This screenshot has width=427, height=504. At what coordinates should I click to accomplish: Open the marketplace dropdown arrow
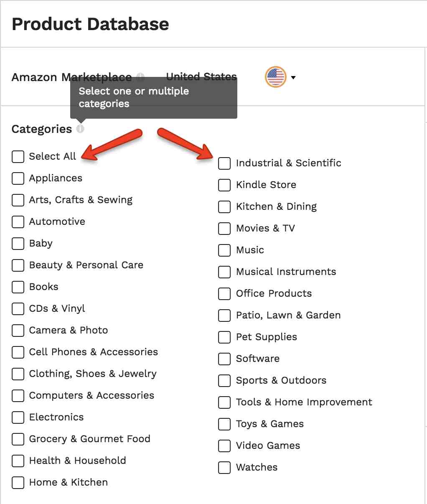point(293,77)
